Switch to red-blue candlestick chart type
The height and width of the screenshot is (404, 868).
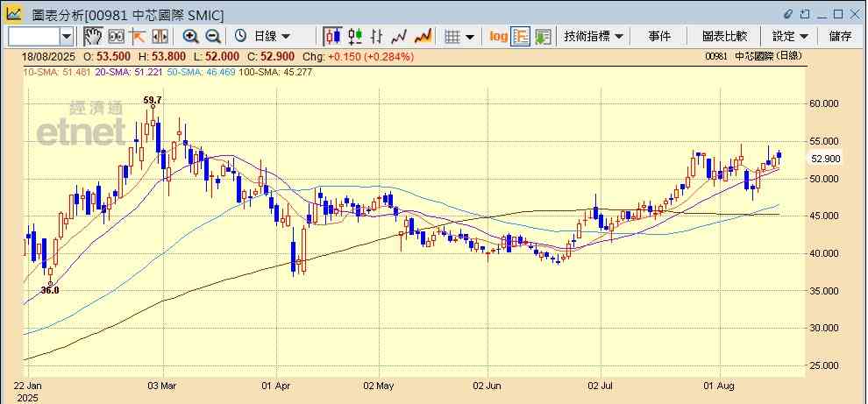(332, 37)
